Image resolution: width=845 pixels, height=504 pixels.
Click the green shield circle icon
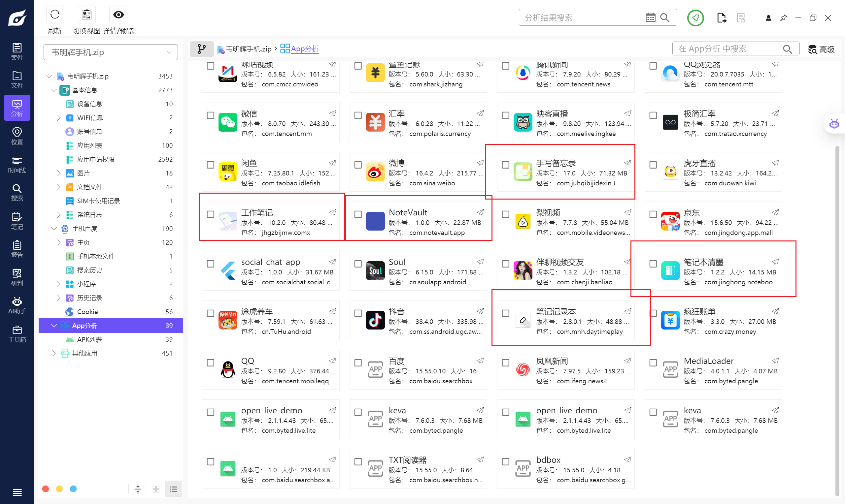(695, 18)
